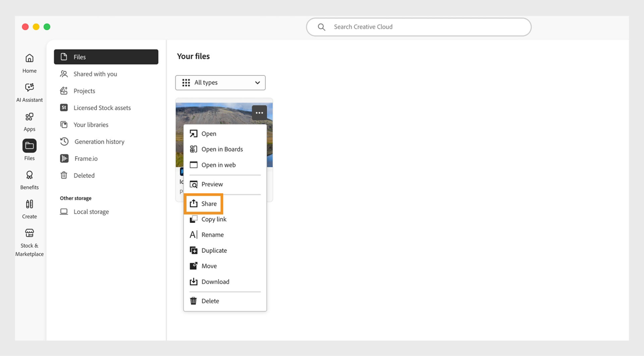
Task: Click the Move icon in menu
Action: (x=194, y=266)
